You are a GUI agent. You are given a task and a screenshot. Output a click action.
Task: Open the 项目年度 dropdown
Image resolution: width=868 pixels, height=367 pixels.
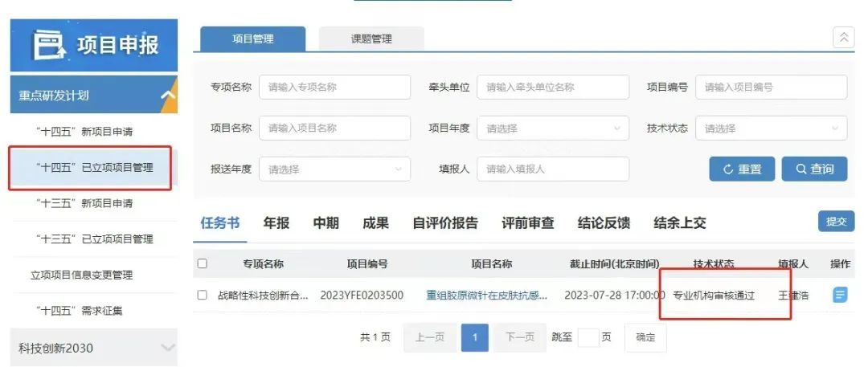(x=552, y=128)
